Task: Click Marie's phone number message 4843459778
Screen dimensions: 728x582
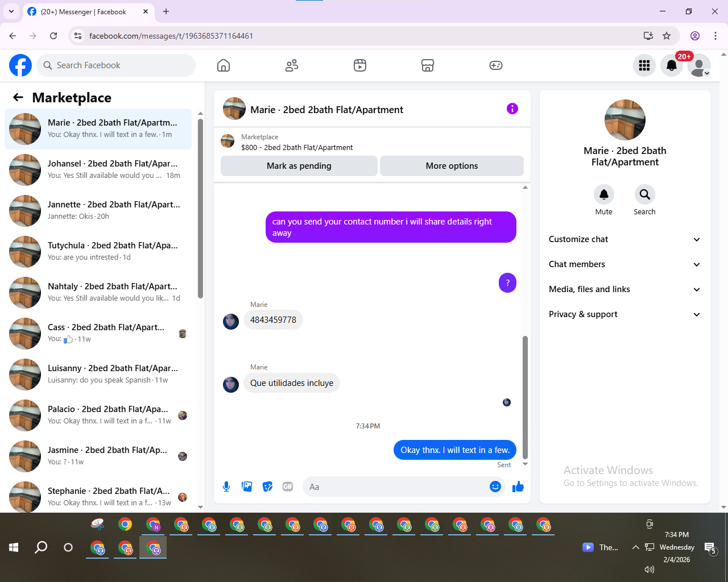Action: coord(273,320)
